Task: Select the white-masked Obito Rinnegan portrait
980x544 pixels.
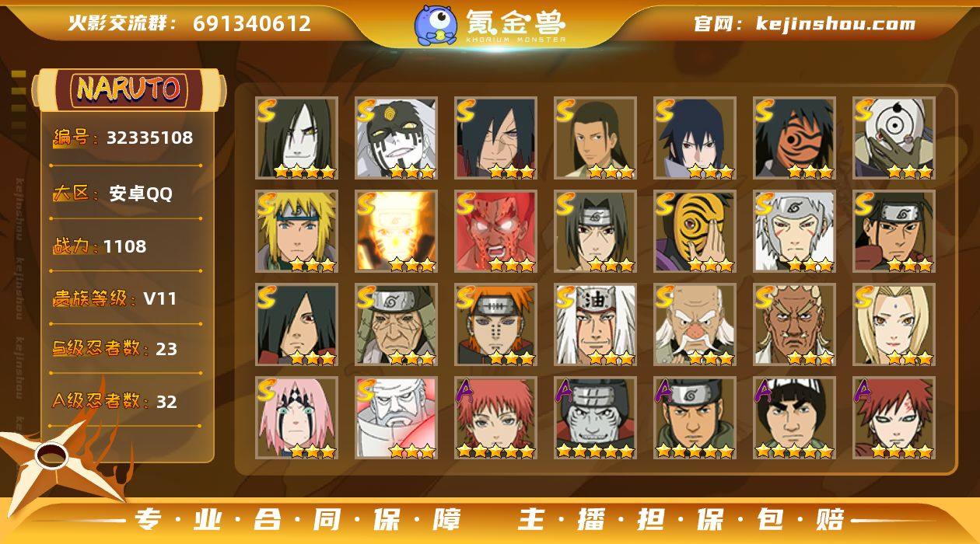Action: coord(894,138)
